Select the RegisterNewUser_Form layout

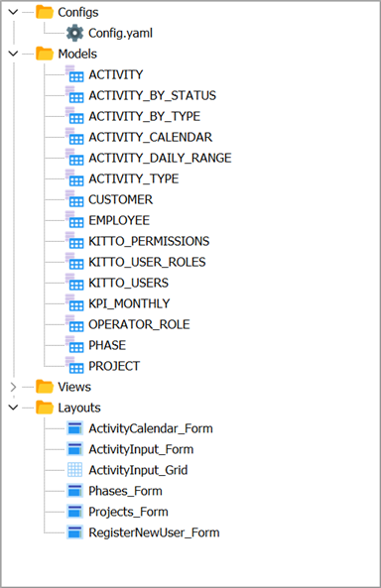[x=154, y=532]
